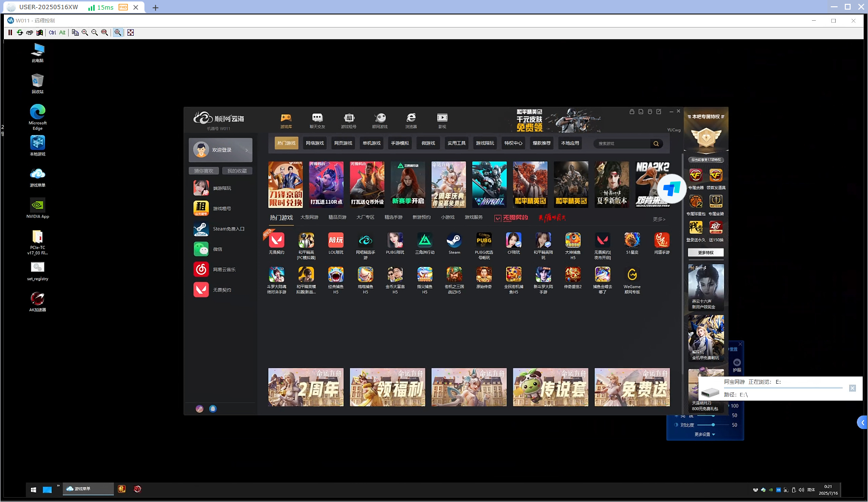
Task: Expand 更多设置 in the display panel
Action: tap(705, 434)
